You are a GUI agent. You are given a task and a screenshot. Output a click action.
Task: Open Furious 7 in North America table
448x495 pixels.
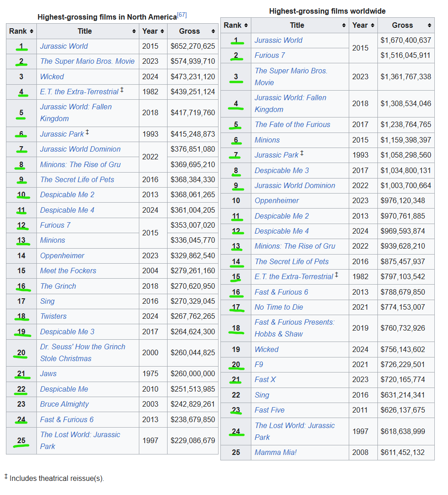[55, 225]
